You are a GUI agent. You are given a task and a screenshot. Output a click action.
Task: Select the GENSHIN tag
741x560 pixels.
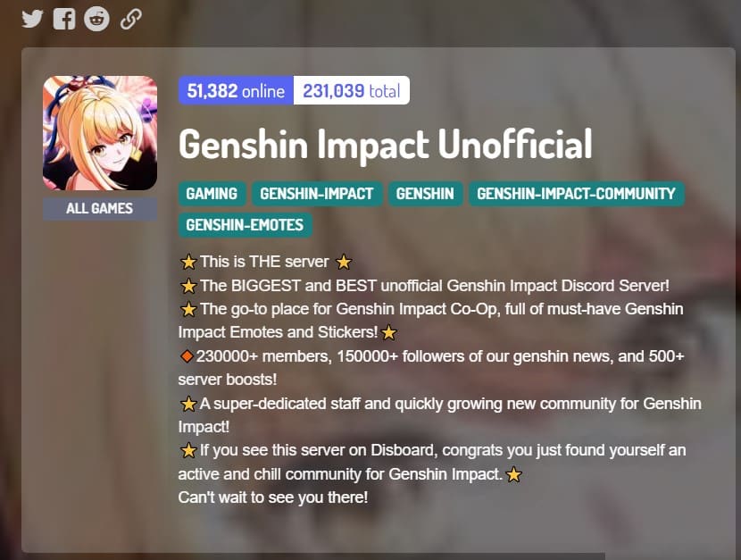[x=425, y=194]
